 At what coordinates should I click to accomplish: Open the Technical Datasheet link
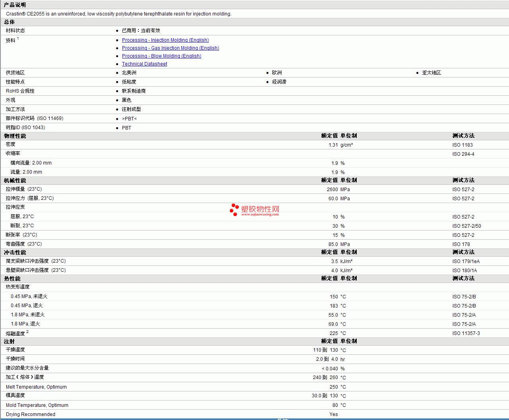(x=144, y=64)
